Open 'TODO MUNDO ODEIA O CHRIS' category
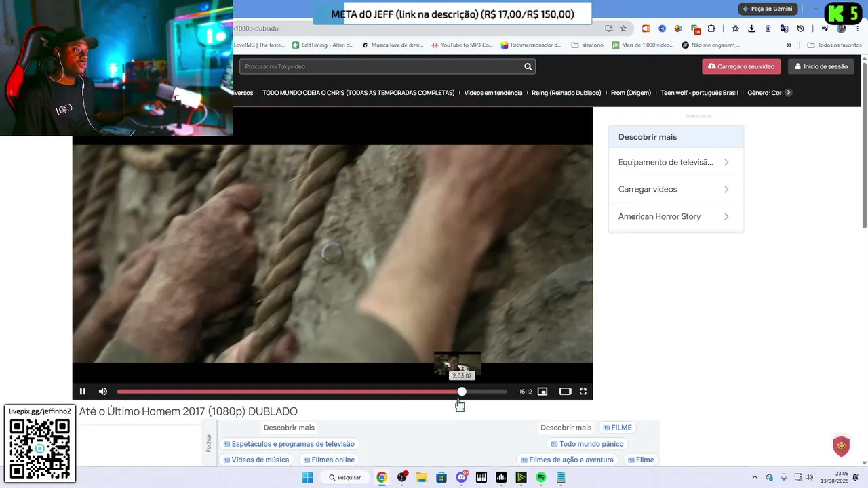Image resolution: width=868 pixels, height=488 pixels. [x=359, y=93]
